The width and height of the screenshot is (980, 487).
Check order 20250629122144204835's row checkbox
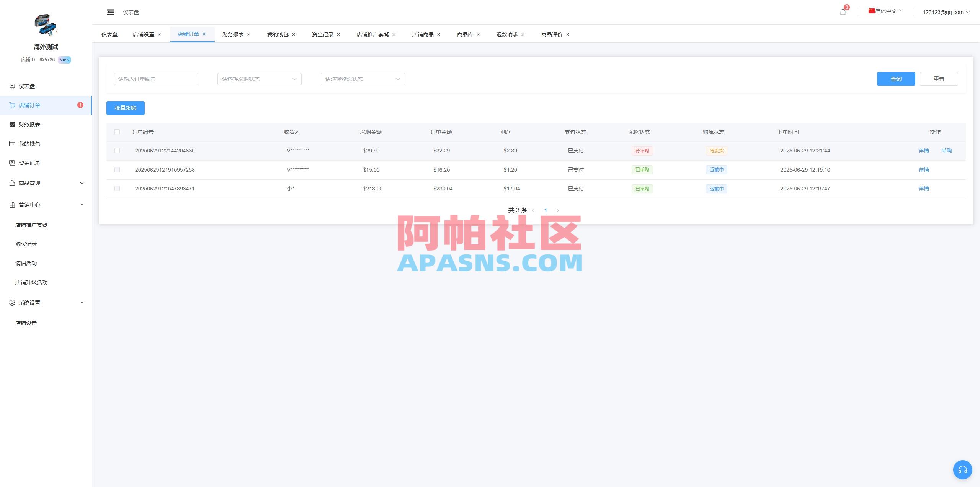(117, 151)
